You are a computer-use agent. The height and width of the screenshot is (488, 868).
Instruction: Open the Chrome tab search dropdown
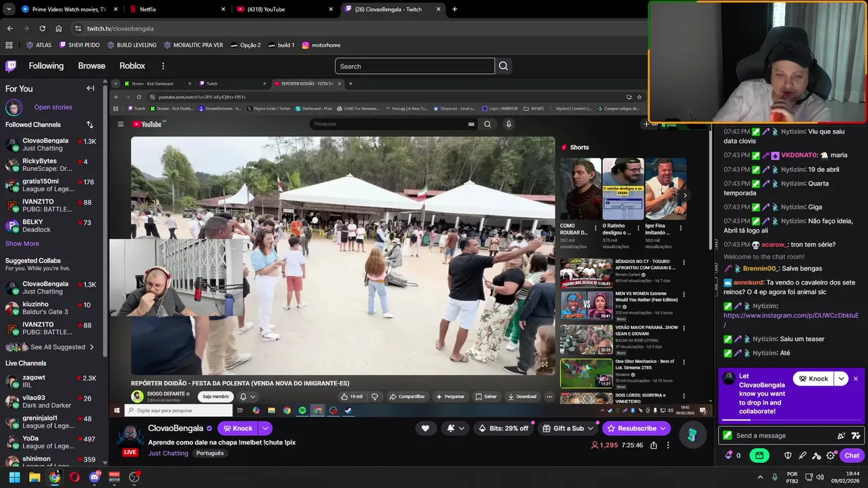(x=9, y=9)
